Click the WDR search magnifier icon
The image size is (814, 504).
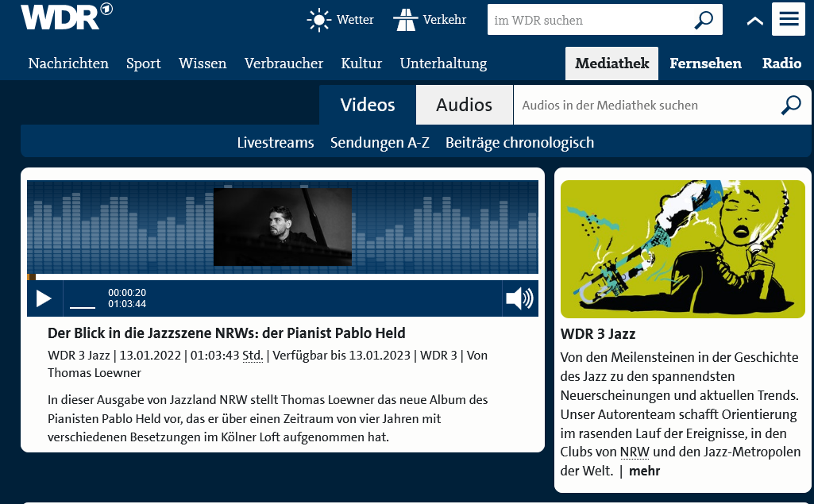pyautogui.click(x=703, y=20)
